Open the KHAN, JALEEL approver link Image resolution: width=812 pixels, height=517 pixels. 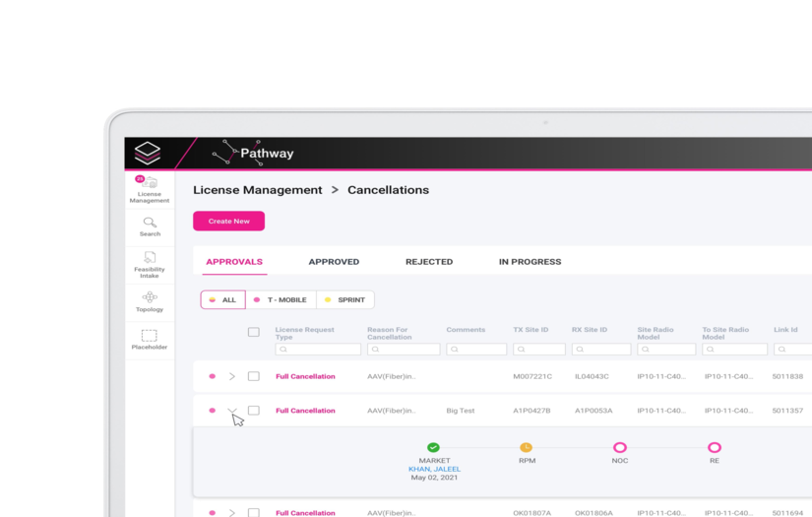[x=434, y=469]
